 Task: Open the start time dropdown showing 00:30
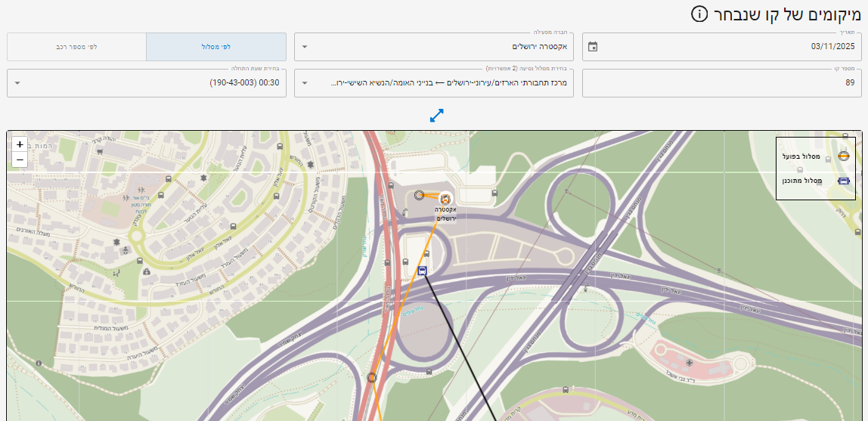point(147,83)
